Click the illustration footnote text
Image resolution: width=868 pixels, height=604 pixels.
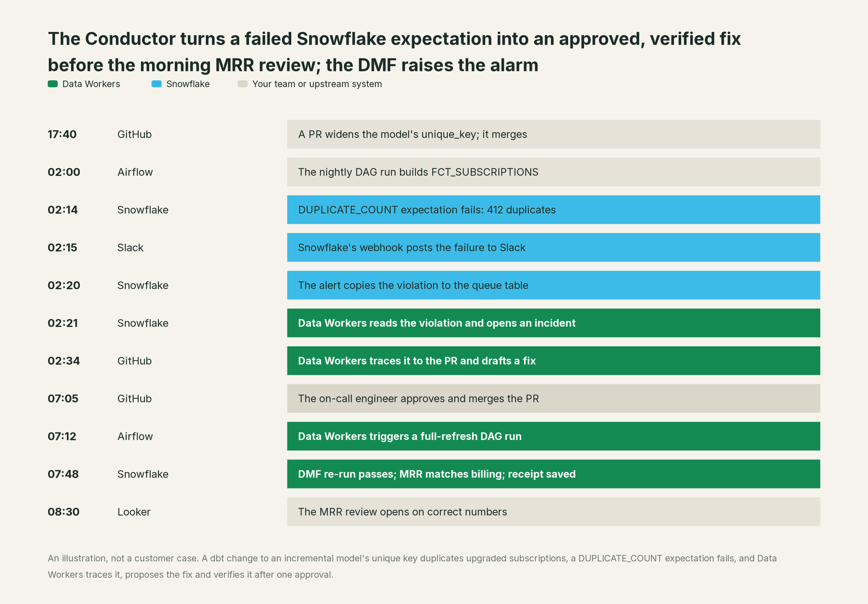(412, 566)
